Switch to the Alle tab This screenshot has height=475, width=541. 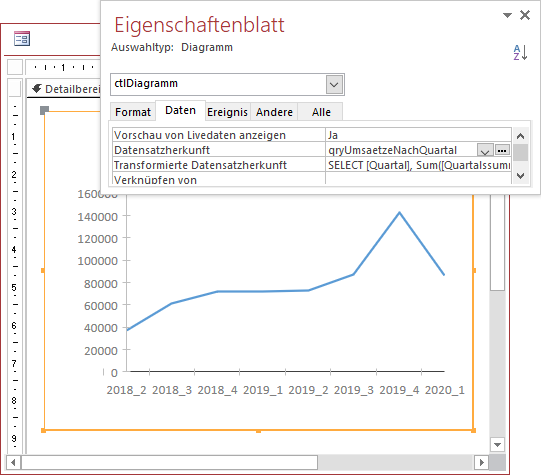pos(321,112)
